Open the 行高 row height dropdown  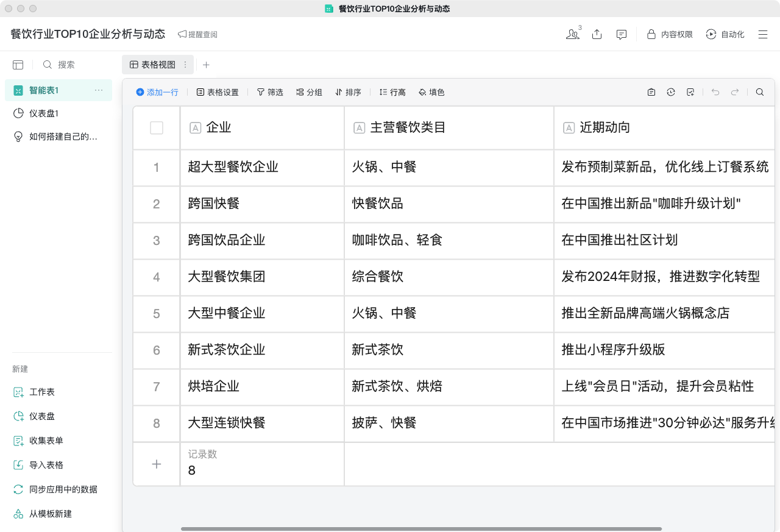coord(392,92)
